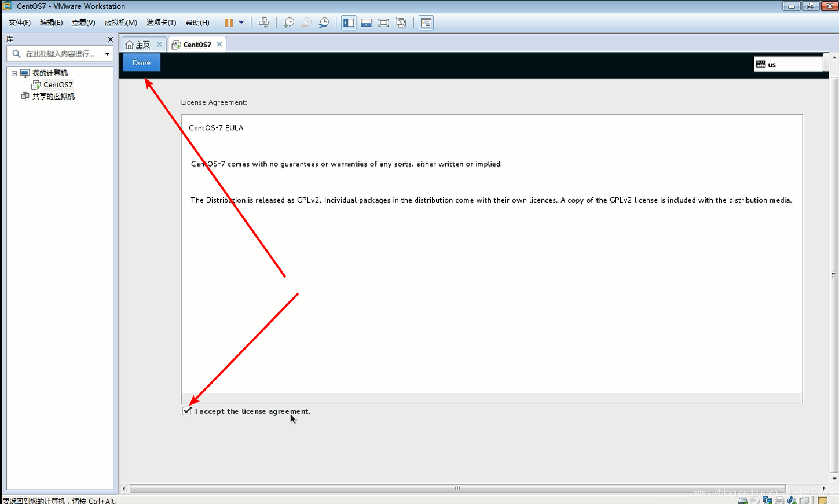Image resolution: width=839 pixels, height=504 pixels.
Task: Close the 主页 tab
Action: pos(159,44)
